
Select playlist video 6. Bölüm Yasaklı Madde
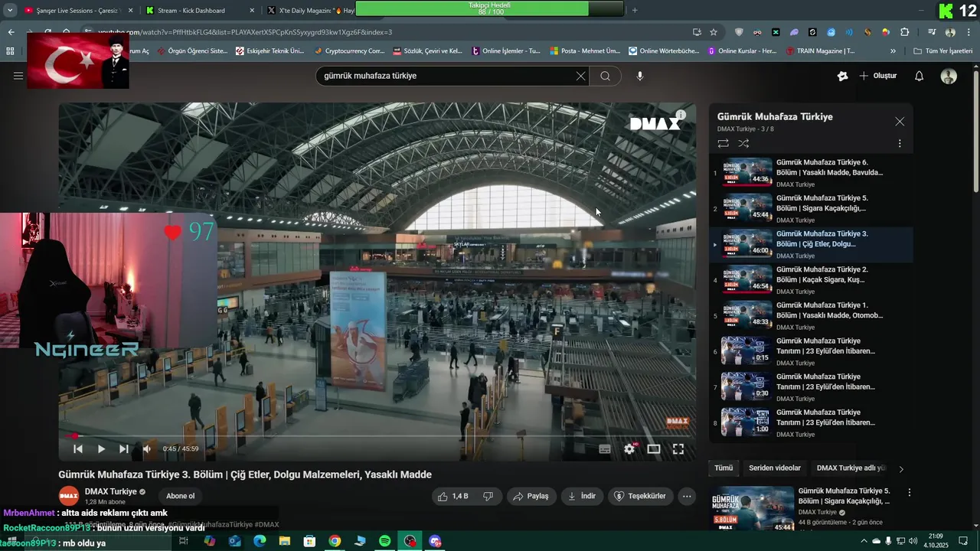(x=810, y=173)
